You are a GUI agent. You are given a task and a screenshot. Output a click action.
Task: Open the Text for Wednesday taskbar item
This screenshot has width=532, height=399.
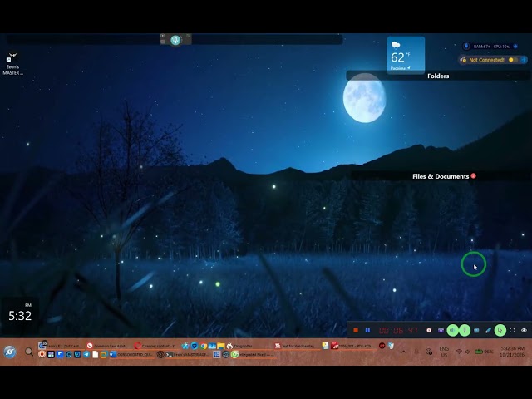coord(298,346)
